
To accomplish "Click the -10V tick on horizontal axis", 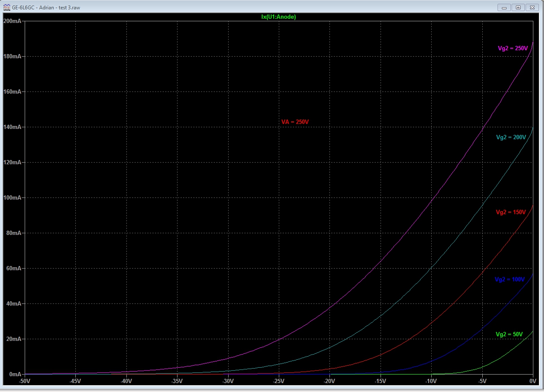I will click(x=432, y=381).
